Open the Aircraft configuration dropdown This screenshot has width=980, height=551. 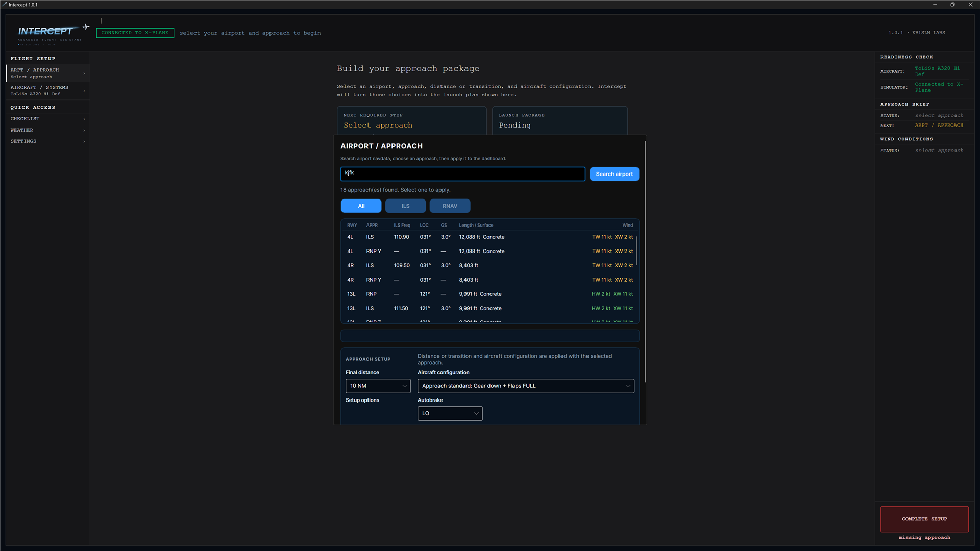point(526,386)
